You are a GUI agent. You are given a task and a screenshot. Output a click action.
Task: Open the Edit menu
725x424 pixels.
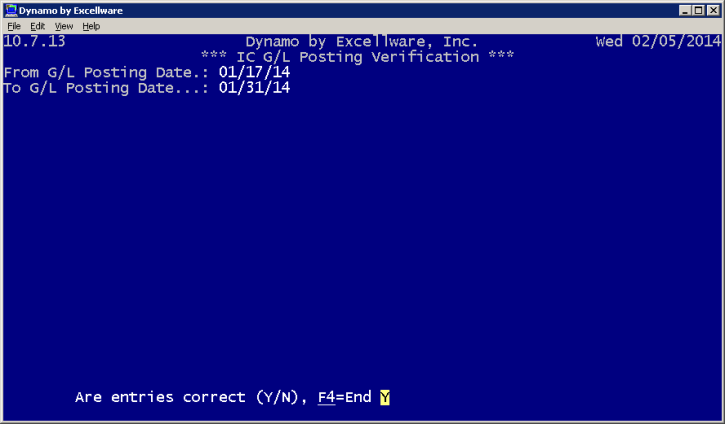tap(37, 26)
